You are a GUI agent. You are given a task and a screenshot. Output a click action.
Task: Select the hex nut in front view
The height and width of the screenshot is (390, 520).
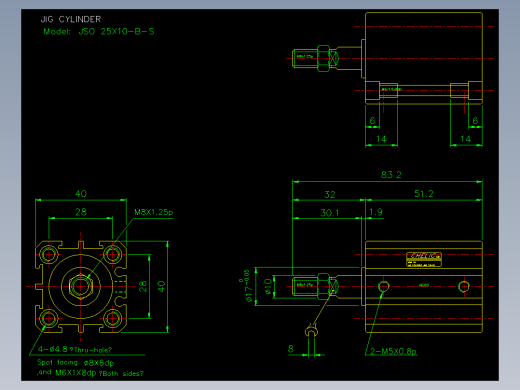coord(80,286)
